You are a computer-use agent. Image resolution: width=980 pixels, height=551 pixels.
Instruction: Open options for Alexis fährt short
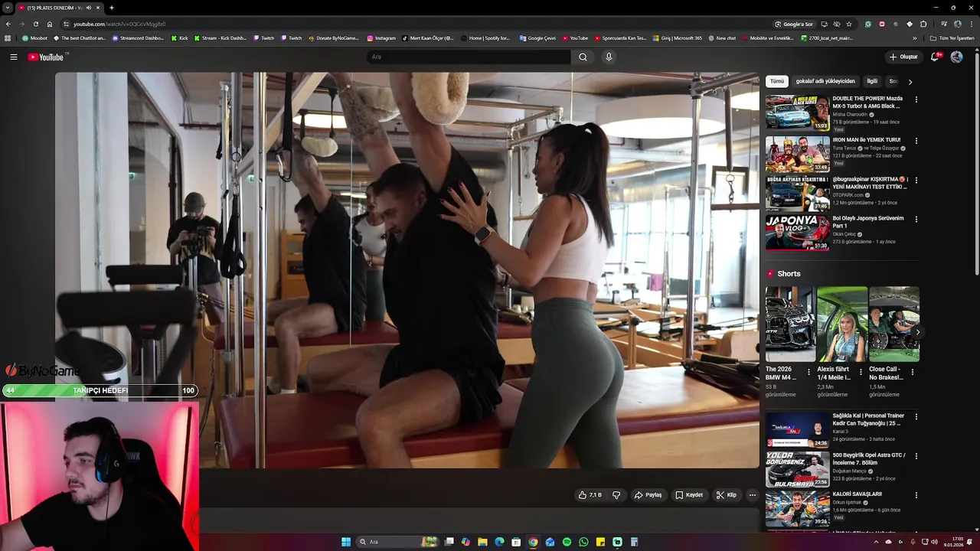tap(861, 373)
